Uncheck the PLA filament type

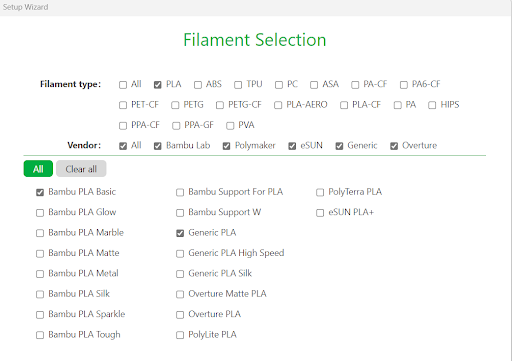click(x=157, y=85)
